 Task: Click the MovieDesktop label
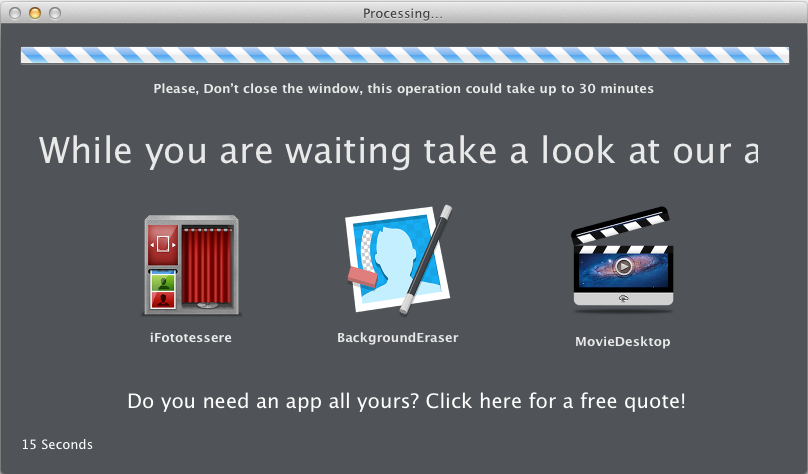[622, 342]
